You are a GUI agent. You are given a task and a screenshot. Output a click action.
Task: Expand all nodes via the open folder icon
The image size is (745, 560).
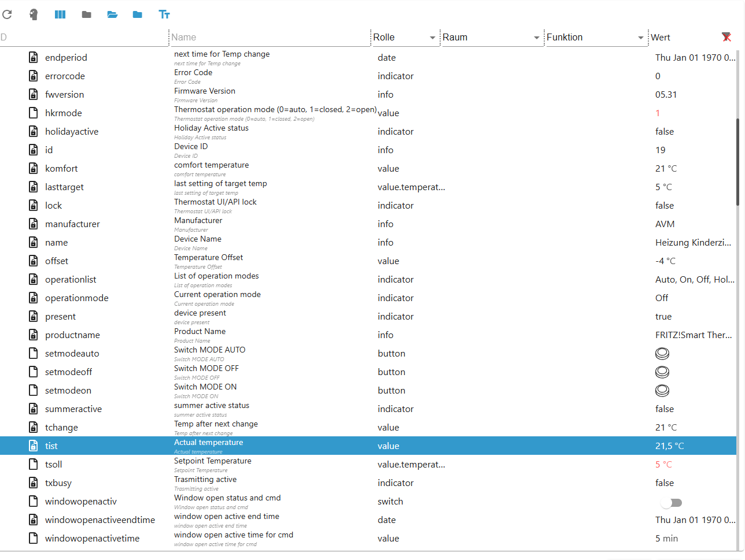pyautogui.click(x=112, y=14)
